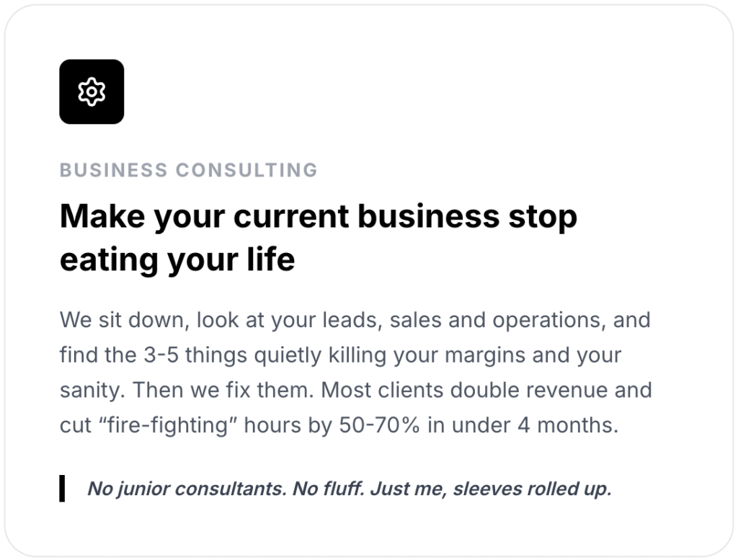Click 'No junior consultants.' in the quote
Image resolution: width=738 pixels, height=560 pixels.
tap(186, 489)
